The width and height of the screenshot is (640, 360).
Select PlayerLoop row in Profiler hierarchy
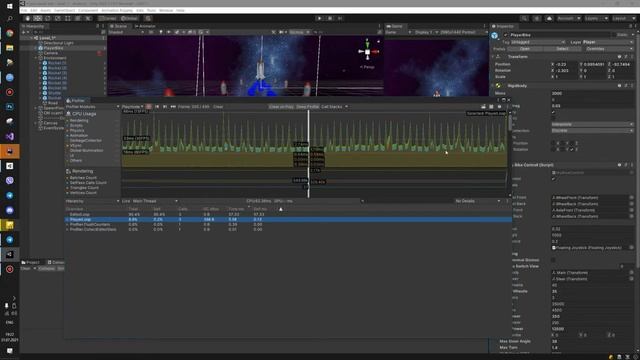pos(288,220)
